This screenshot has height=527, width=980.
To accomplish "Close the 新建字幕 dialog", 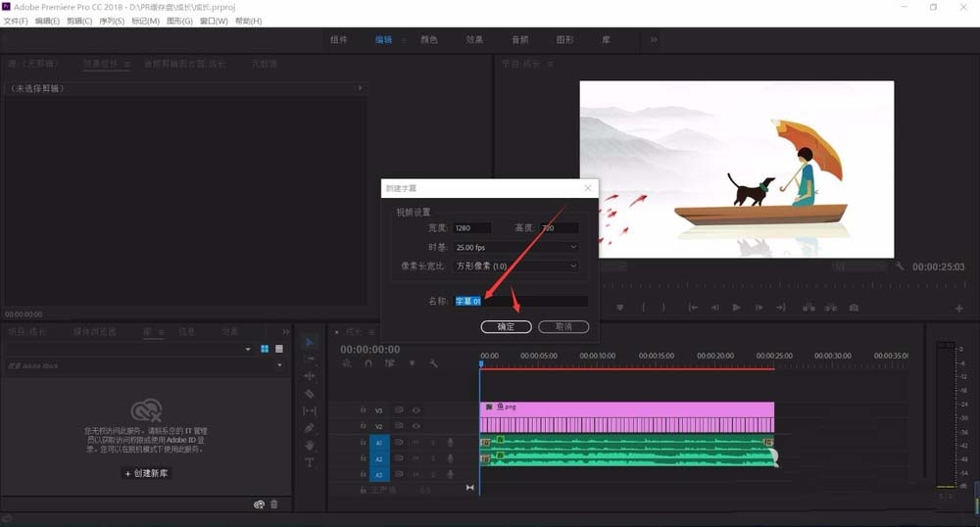I will click(587, 188).
